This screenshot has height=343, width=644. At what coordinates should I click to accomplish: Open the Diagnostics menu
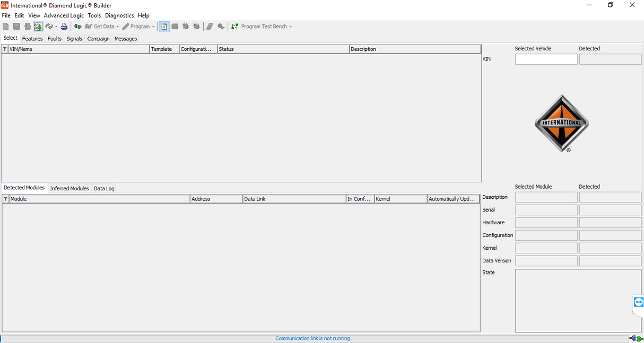[119, 15]
